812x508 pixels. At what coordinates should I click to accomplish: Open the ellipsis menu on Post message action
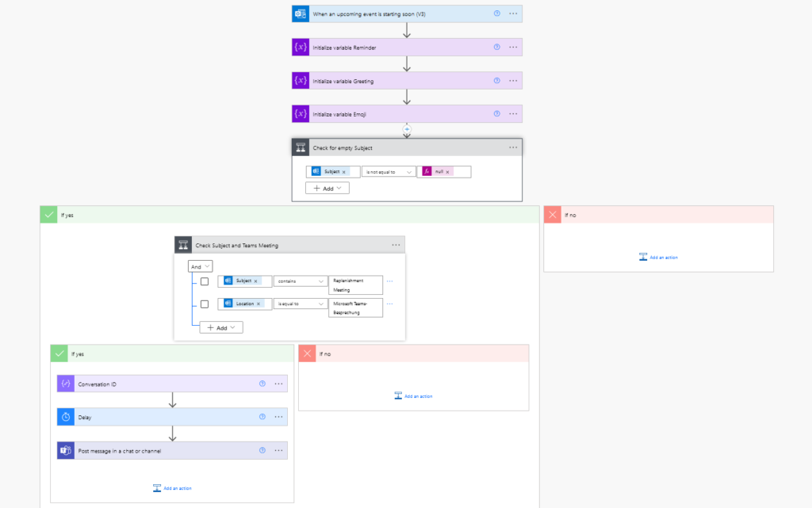tap(278, 450)
